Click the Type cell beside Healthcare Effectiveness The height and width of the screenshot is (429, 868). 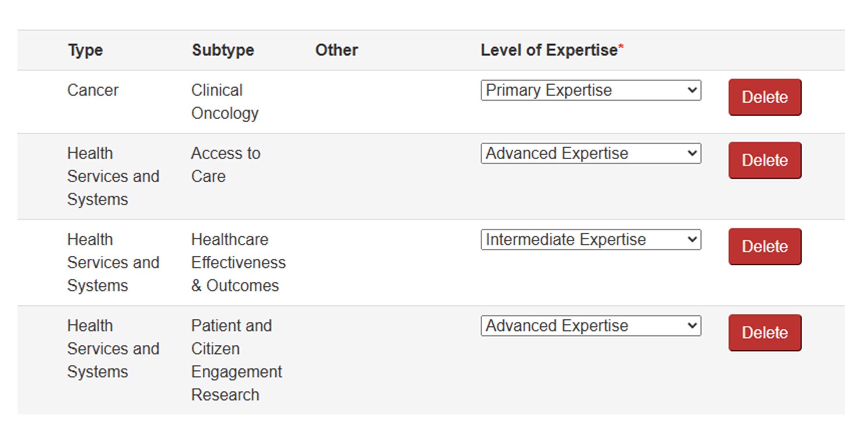click(x=113, y=263)
